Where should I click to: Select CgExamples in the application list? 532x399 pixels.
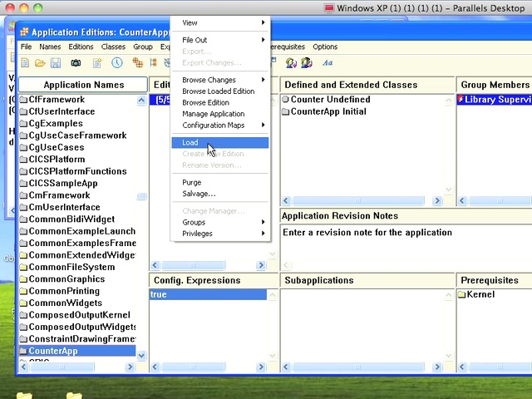coord(77,124)
